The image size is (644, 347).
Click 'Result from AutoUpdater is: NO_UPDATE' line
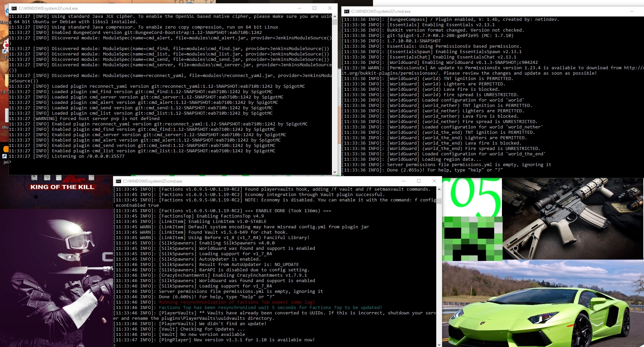[x=206, y=265]
